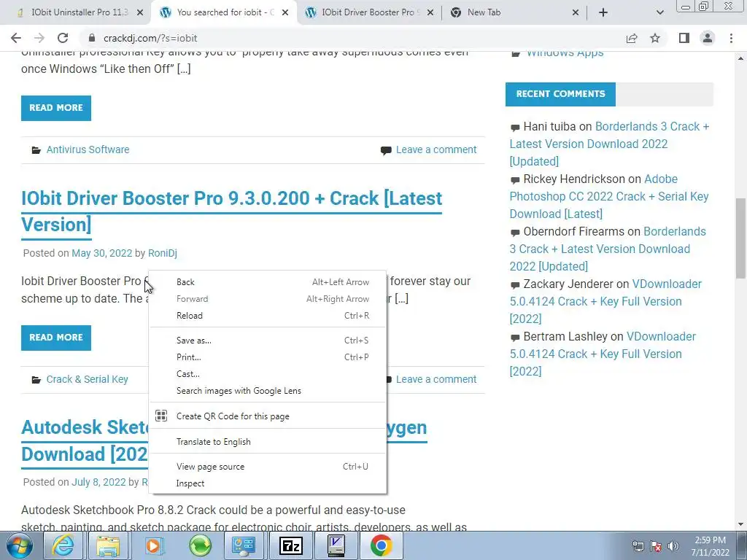This screenshot has height=560, width=747.
Task: Click the May 30, 2022 post date link
Action: point(101,253)
